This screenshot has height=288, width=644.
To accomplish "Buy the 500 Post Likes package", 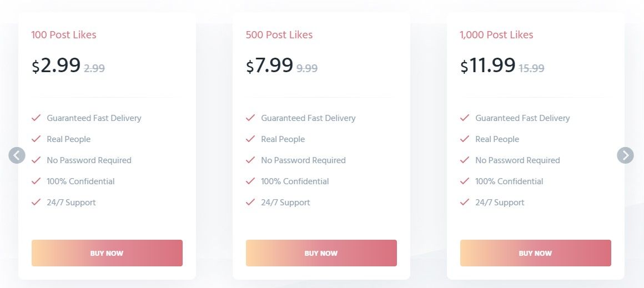I will 321,253.
